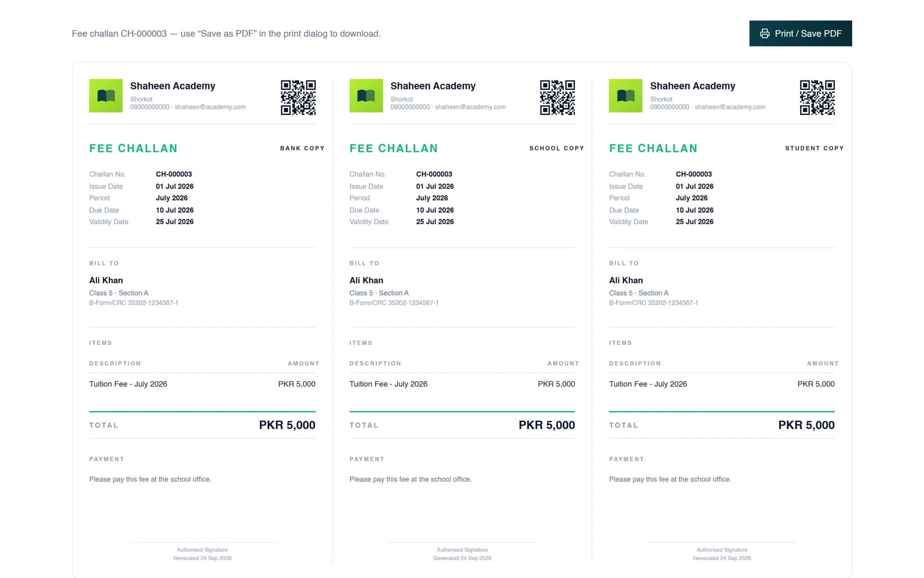Click the QR code on Bank Copy
Screen dimensions: 924x578
[x=298, y=97]
